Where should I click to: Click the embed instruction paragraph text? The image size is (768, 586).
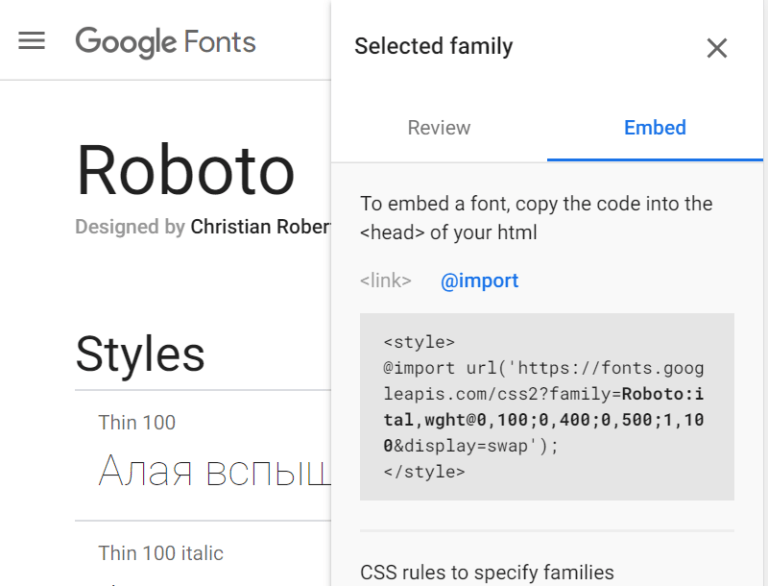click(536, 218)
